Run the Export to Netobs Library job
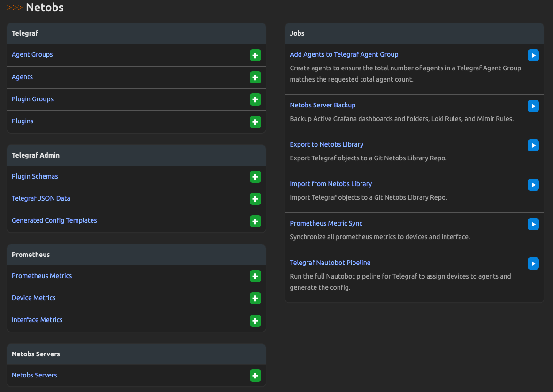Viewport: 553px width, 392px height. 533,145
